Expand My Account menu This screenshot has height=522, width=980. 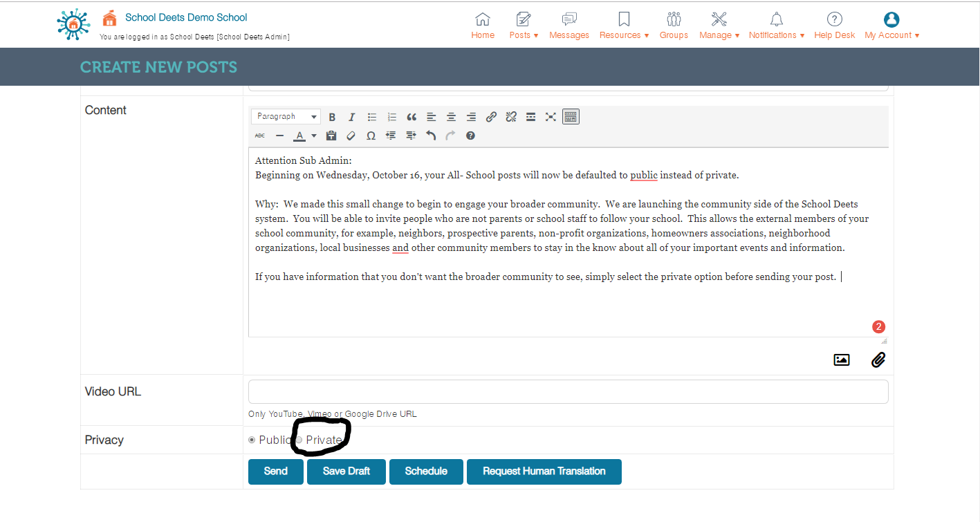892,26
